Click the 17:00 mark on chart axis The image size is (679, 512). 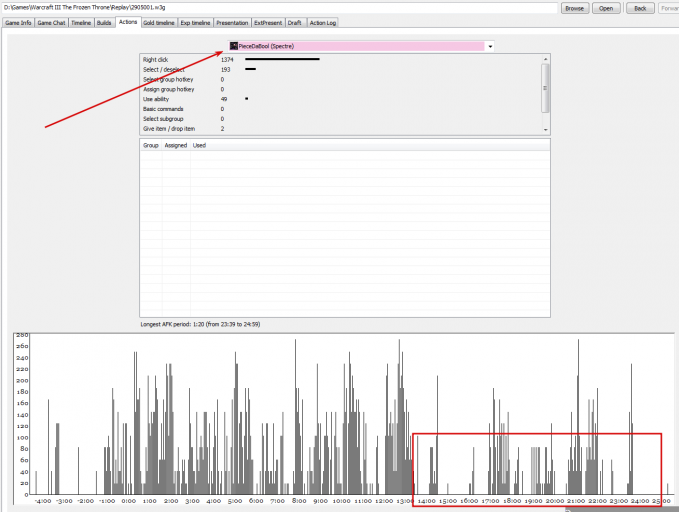pyautogui.click(x=491, y=501)
